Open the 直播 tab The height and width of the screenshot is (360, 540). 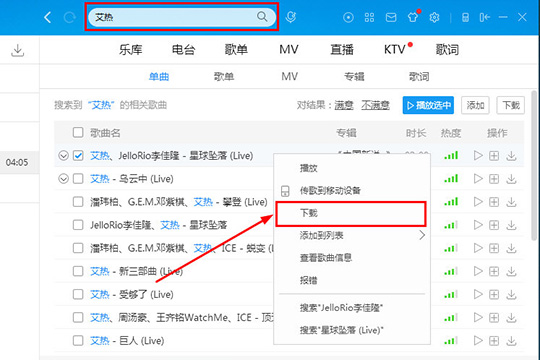point(342,50)
